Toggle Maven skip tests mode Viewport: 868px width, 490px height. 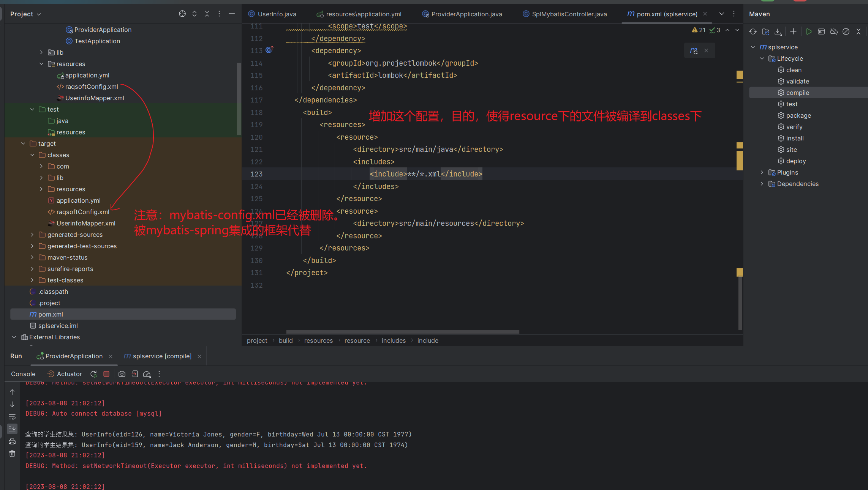(846, 32)
